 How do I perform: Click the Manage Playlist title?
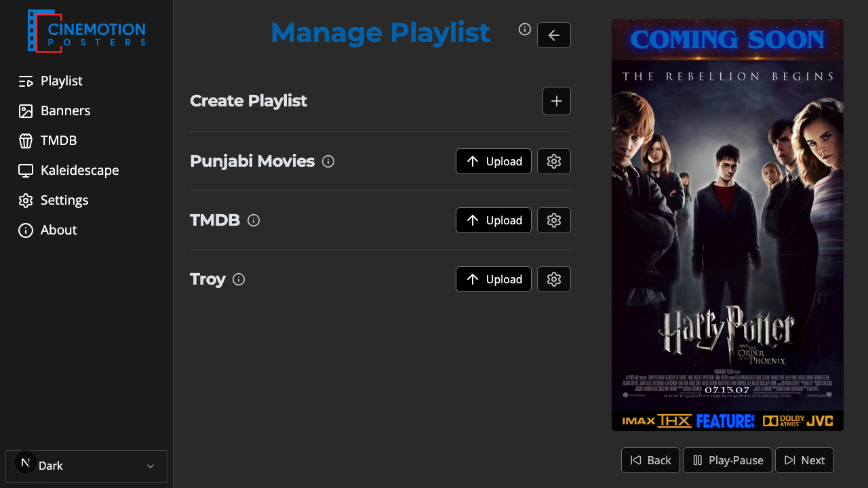click(x=380, y=33)
